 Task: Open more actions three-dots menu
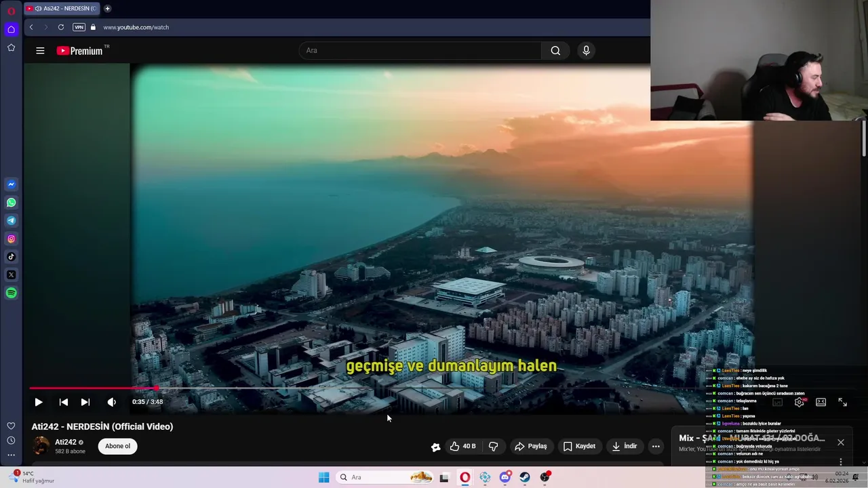click(x=656, y=446)
